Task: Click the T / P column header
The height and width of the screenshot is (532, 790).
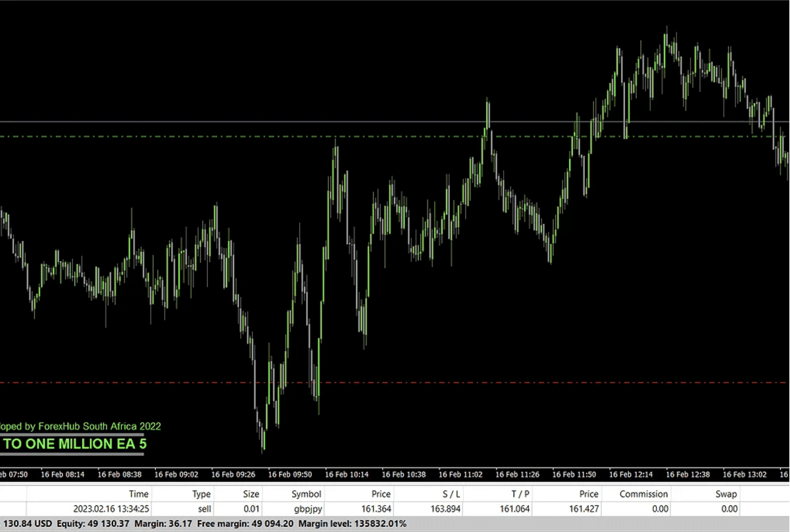Action: pos(520,494)
